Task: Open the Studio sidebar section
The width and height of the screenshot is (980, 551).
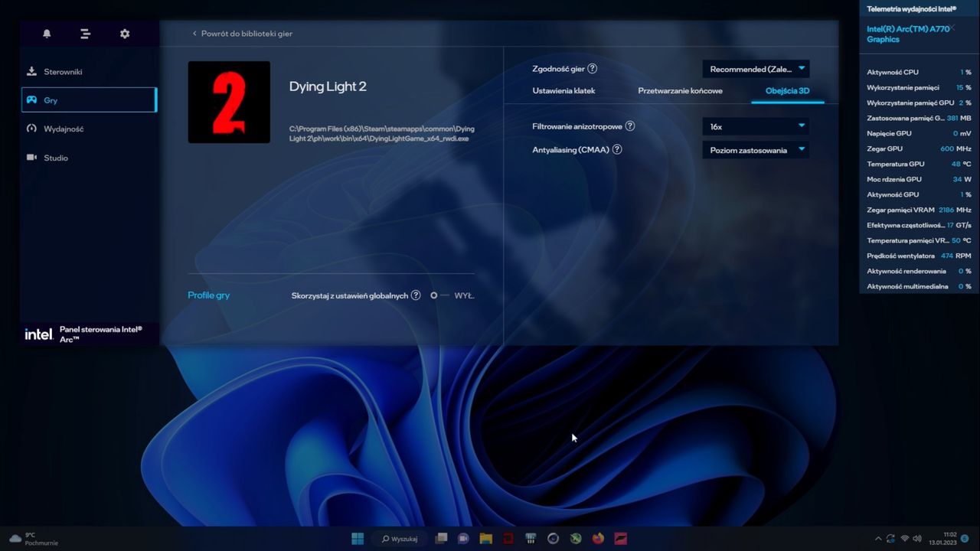Action: (89, 158)
